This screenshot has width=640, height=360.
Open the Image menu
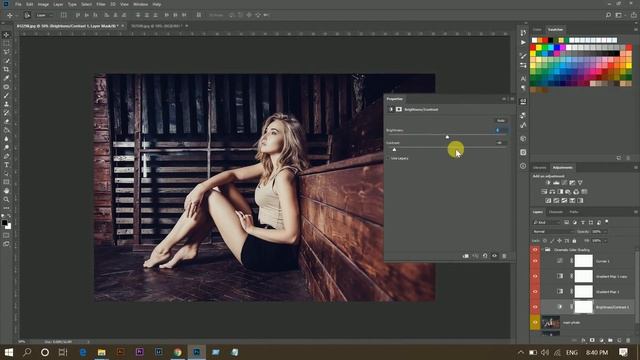pyautogui.click(x=43, y=4)
